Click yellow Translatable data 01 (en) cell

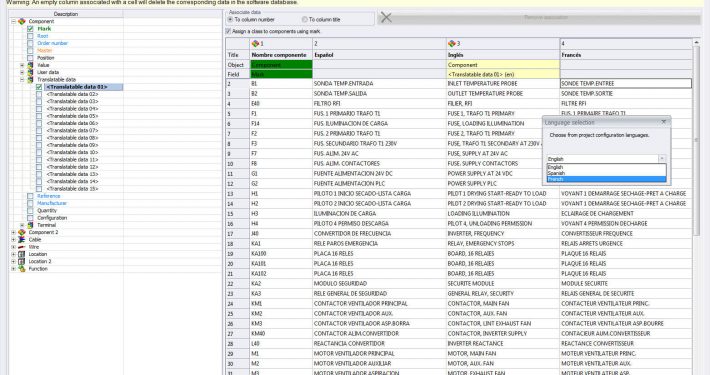[x=503, y=74]
